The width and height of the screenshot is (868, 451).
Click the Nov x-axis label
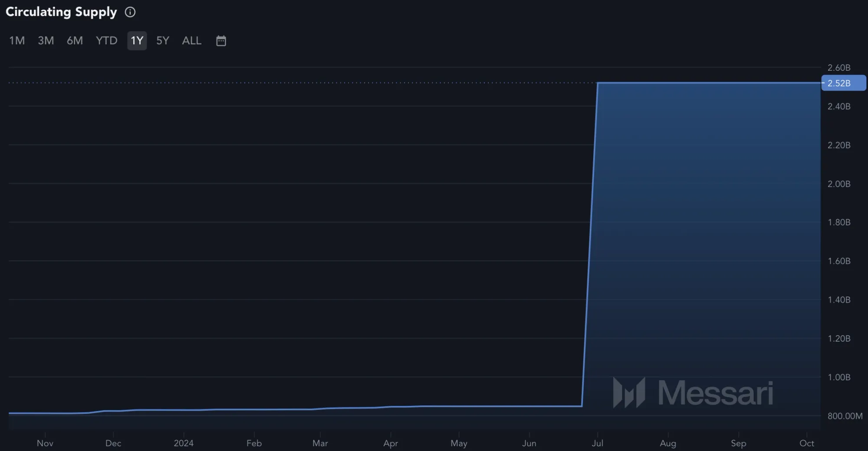coord(45,443)
